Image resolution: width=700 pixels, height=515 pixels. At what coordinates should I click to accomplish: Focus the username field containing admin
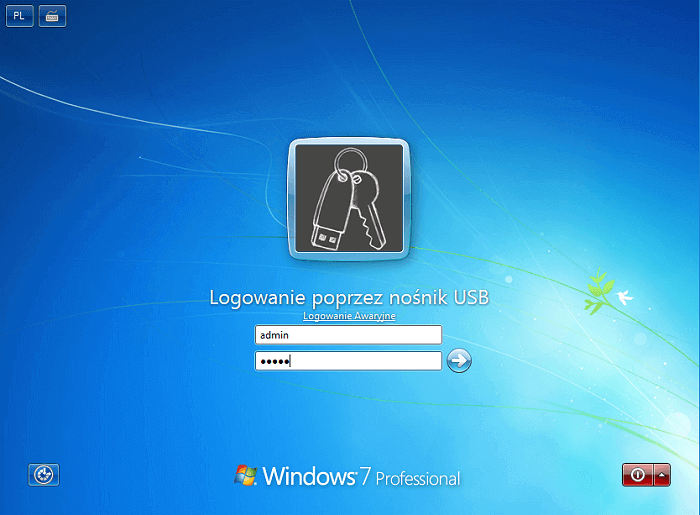pyautogui.click(x=348, y=335)
